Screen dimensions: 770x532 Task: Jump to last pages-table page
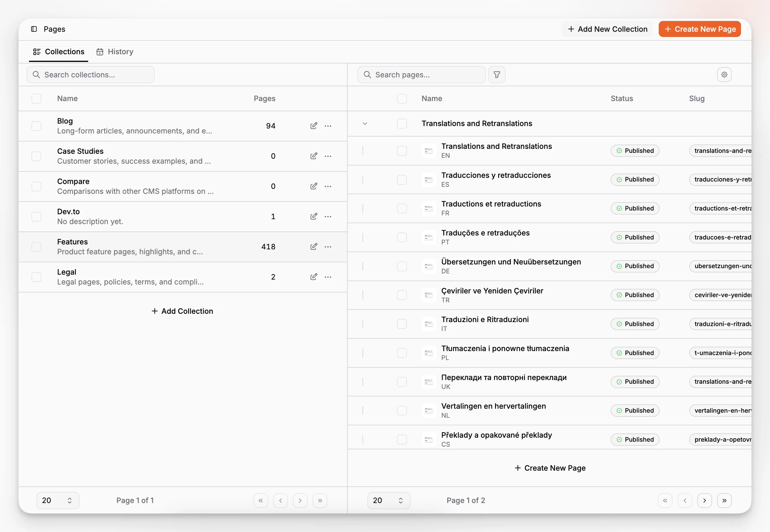pyautogui.click(x=724, y=500)
